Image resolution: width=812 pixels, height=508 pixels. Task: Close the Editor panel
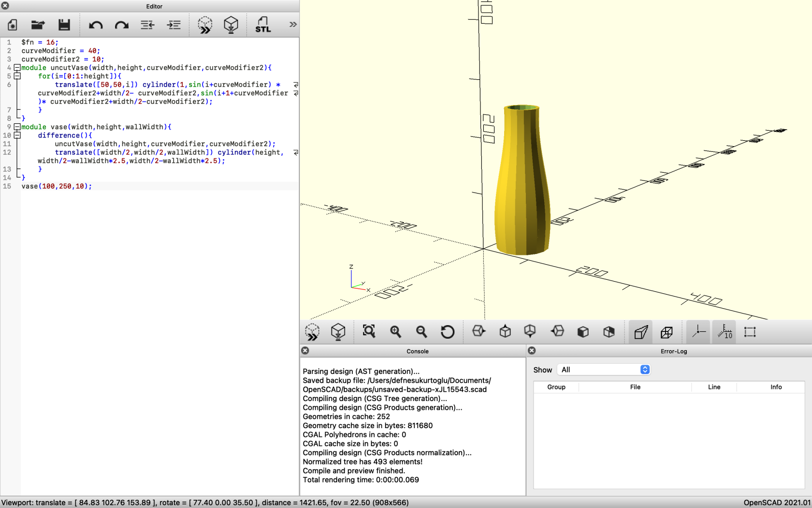coord(5,6)
